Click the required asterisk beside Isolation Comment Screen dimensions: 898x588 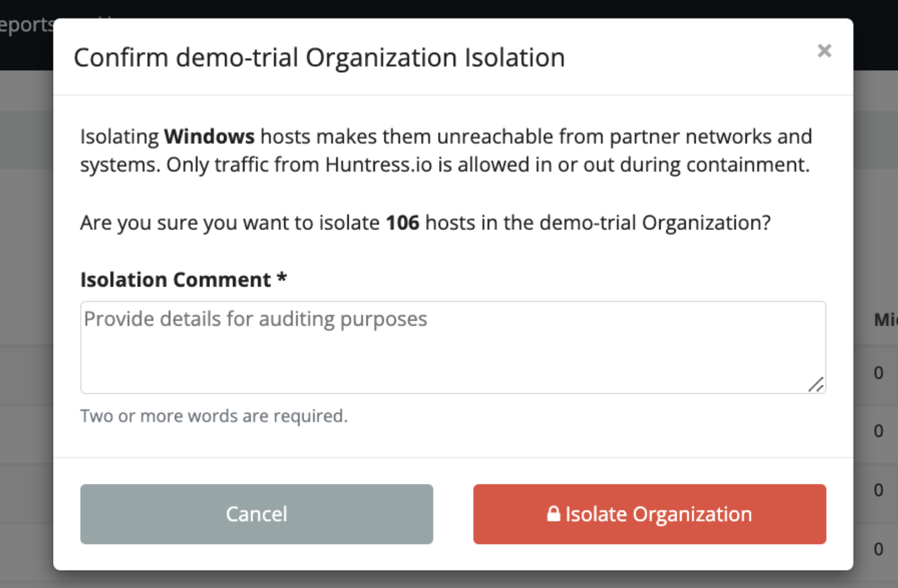point(282,277)
